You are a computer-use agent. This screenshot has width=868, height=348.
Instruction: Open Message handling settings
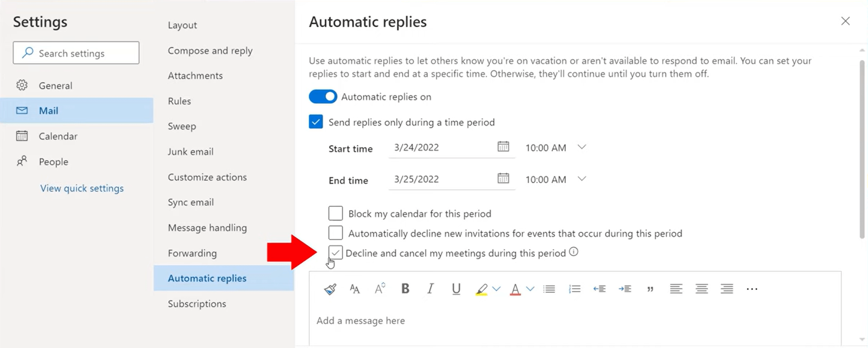click(207, 228)
